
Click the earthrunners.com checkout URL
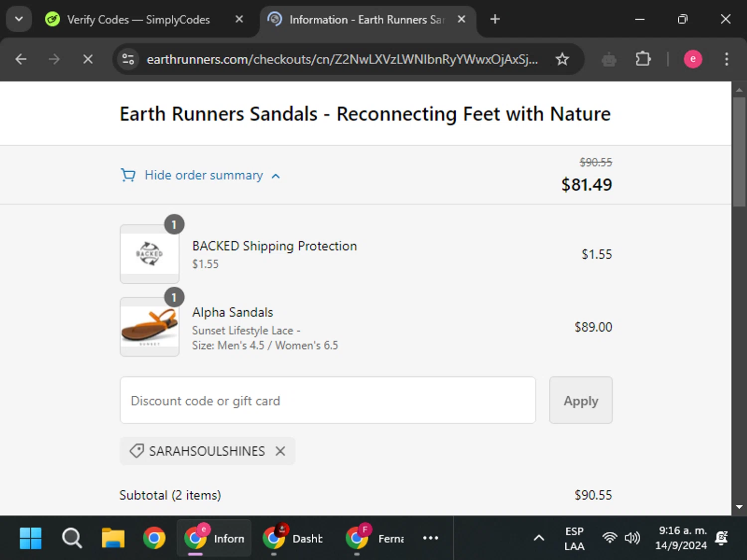pos(342,59)
